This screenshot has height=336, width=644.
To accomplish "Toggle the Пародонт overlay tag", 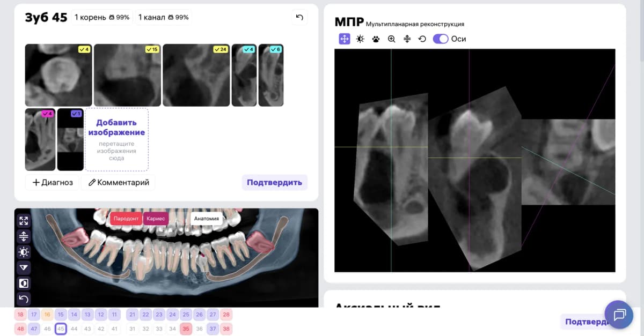I will [x=126, y=219].
